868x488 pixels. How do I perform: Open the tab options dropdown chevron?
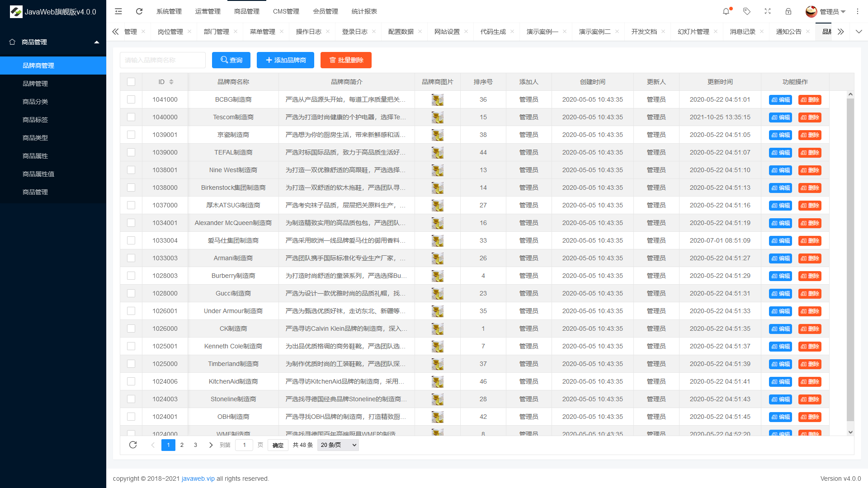point(859,32)
